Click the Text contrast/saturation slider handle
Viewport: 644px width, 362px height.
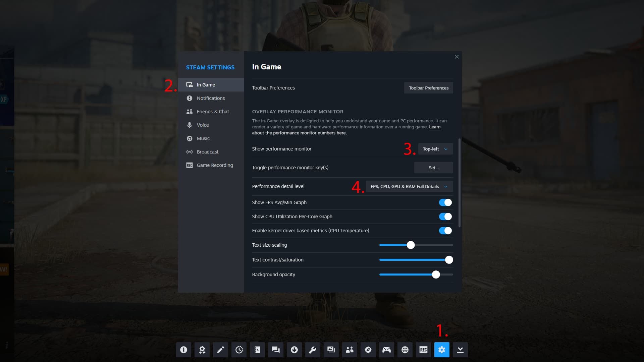449,260
